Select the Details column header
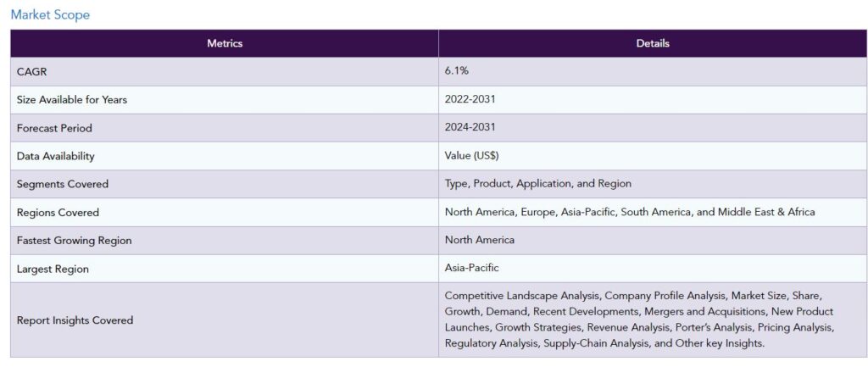Screen dimensions: 868x367 [x=653, y=43]
